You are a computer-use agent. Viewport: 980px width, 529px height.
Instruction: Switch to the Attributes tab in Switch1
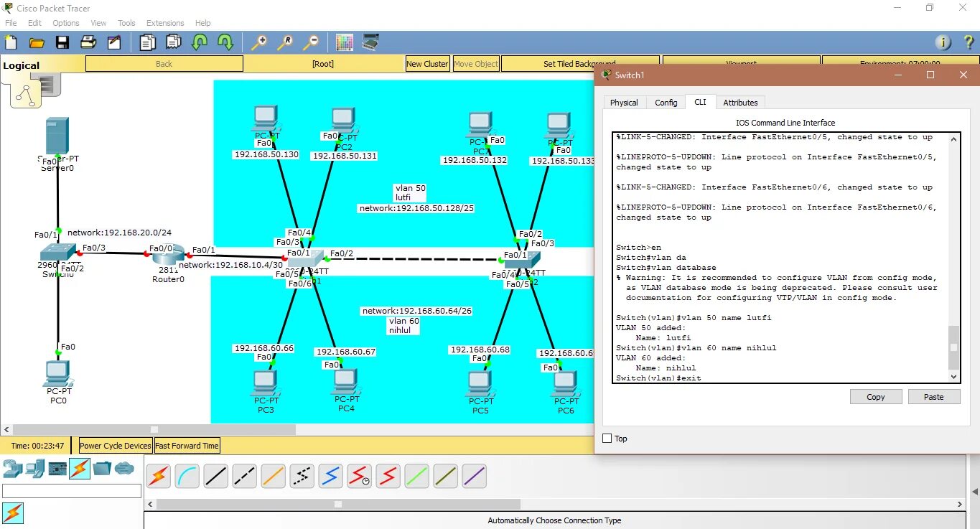coord(740,103)
